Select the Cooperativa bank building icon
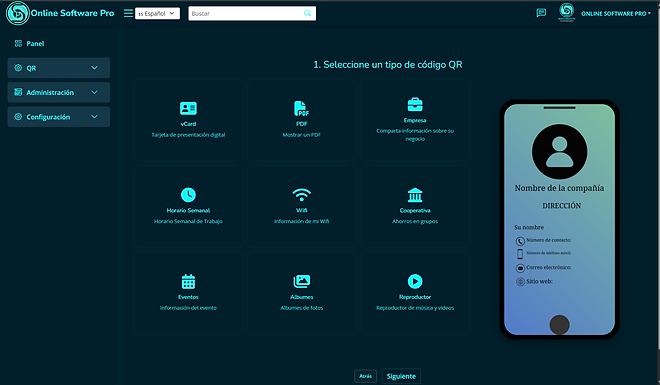Screen dimensions: 660x385 (x=415, y=195)
